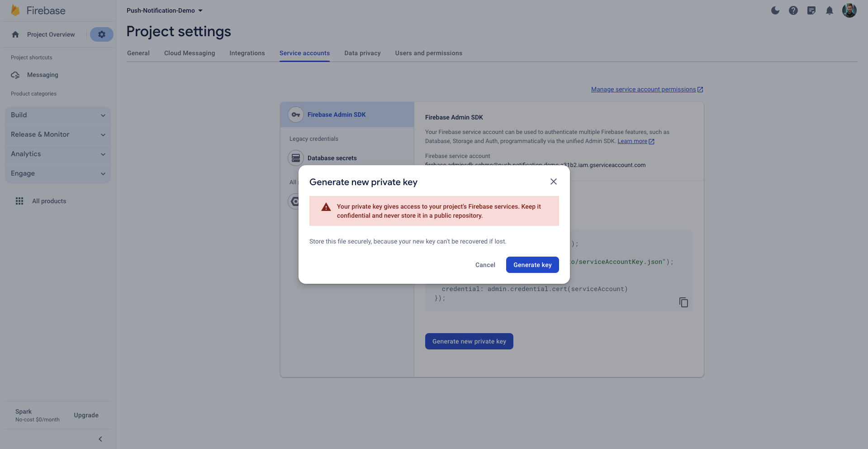This screenshot has width=868, height=449.
Task: Click the warning triangle icon in dialog
Action: click(326, 207)
